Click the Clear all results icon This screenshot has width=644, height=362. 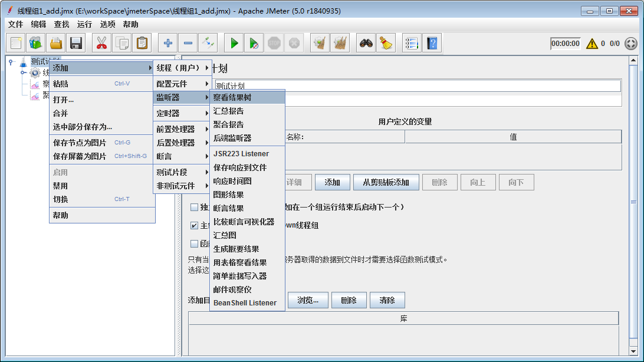pyautogui.click(x=340, y=43)
